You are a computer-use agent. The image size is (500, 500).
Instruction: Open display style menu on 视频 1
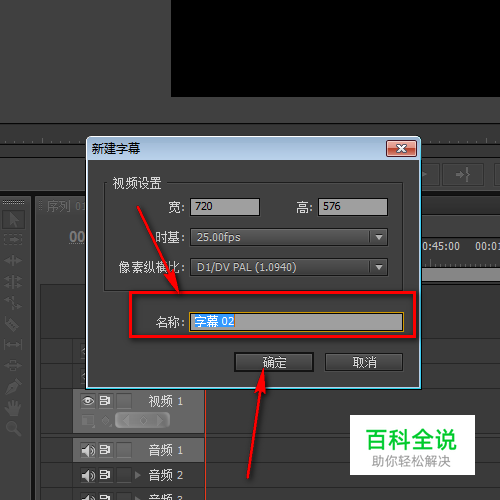(88, 421)
